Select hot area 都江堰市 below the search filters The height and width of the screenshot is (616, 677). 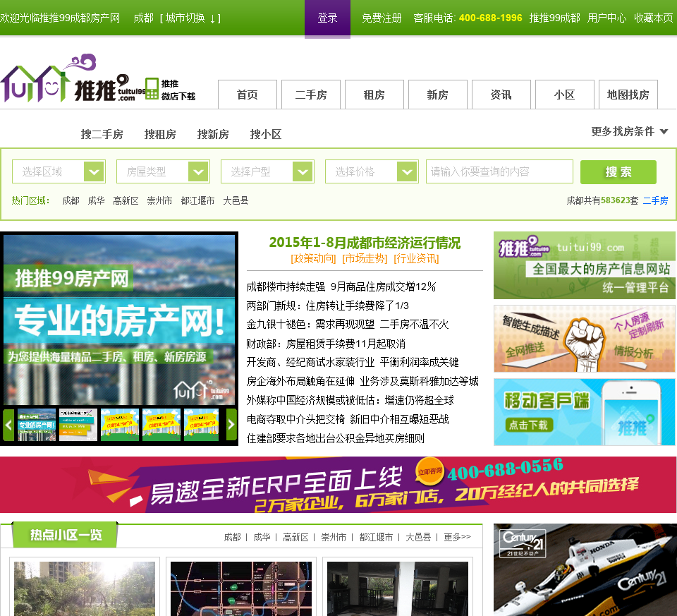[x=197, y=200]
